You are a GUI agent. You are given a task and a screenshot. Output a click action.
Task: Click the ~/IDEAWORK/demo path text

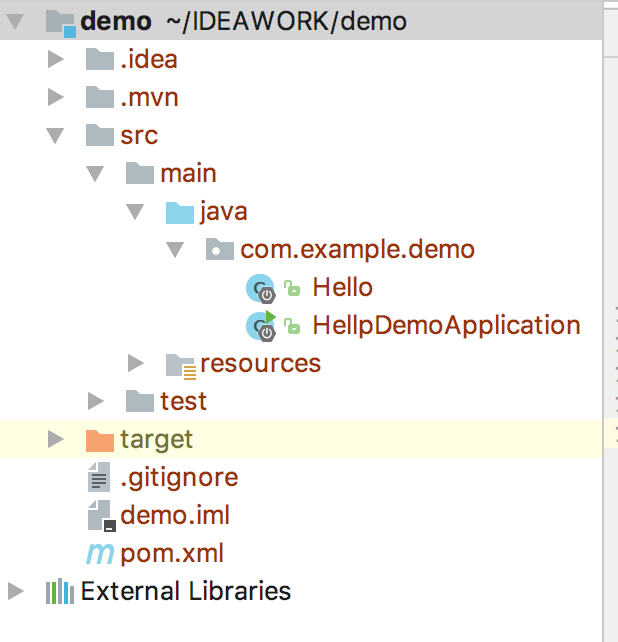[286, 21]
